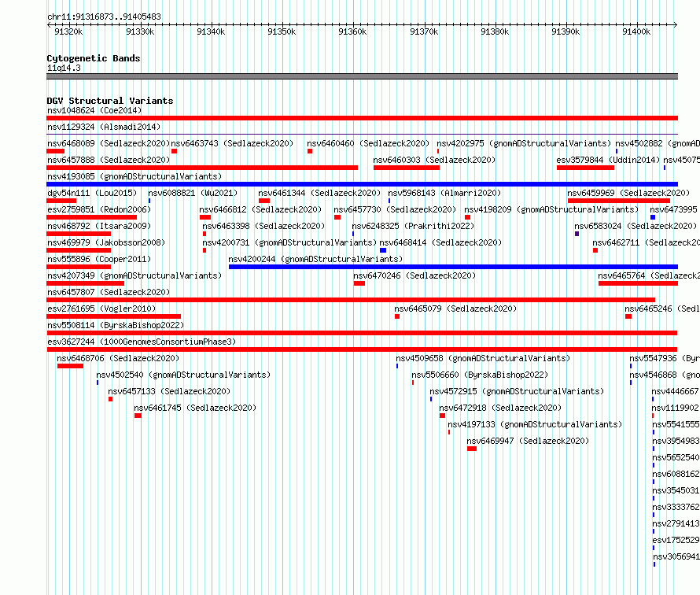
Task: Open nsv6463743 (Sedlazeck2020) variant details
Action: [232, 143]
